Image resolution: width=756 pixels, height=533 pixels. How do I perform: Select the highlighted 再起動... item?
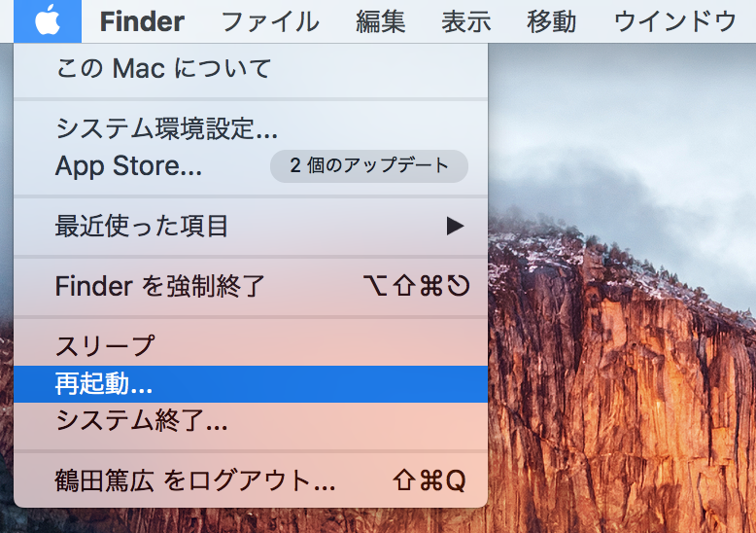[251, 384]
